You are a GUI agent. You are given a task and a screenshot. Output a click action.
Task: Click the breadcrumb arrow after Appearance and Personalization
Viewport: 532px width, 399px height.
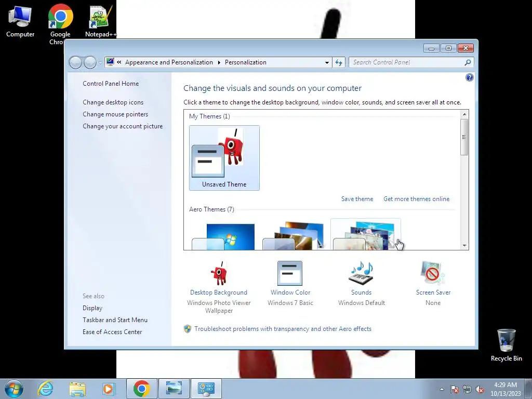point(219,62)
